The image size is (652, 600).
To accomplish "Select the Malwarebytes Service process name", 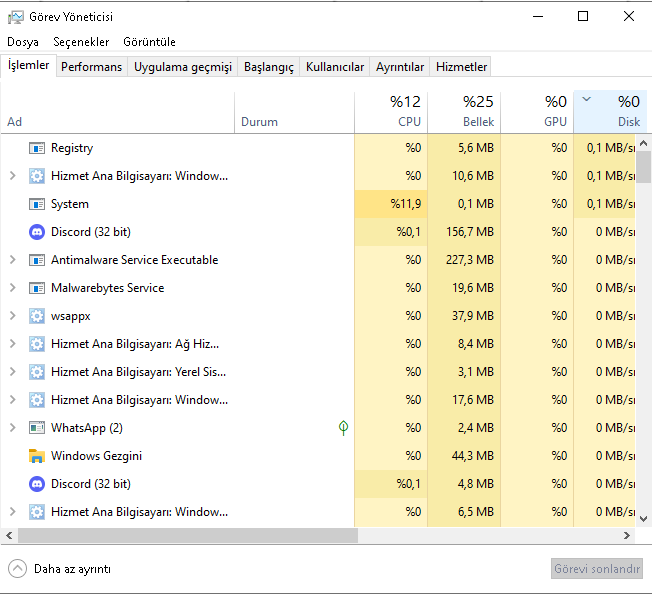I will click(x=108, y=288).
